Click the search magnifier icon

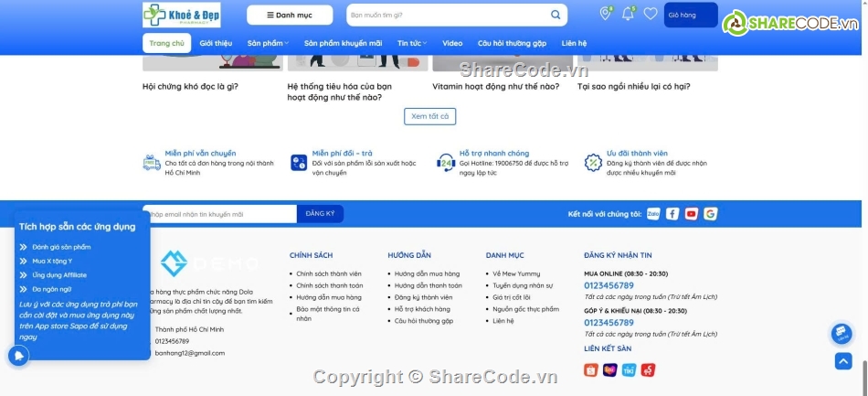556,15
